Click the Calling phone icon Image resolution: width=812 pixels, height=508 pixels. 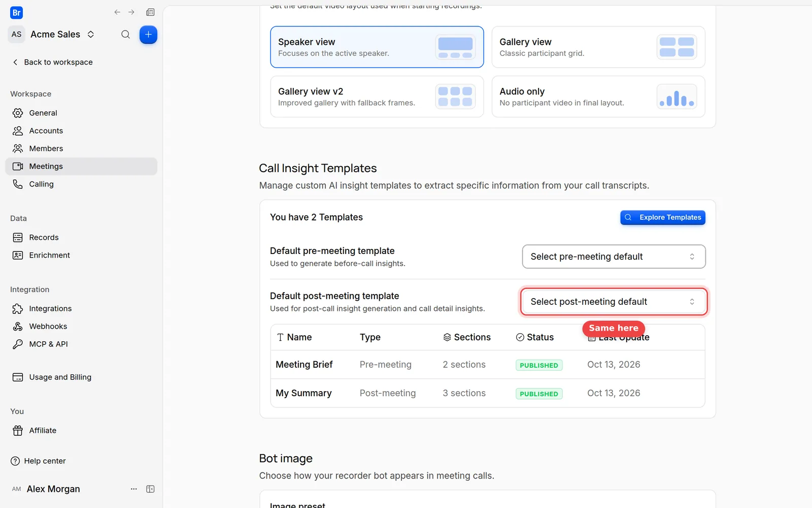pos(18,184)
